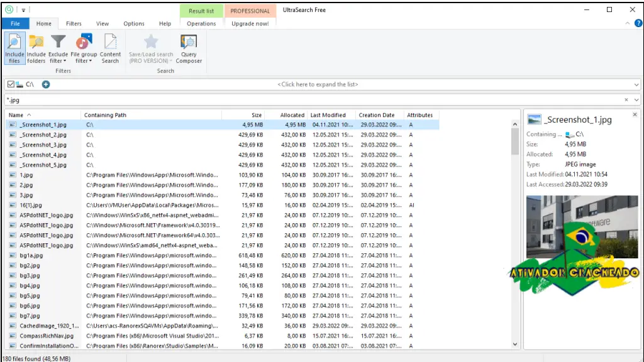
Task: Click the PROFESSIONAL context tab header
Action: pos(250,11)
